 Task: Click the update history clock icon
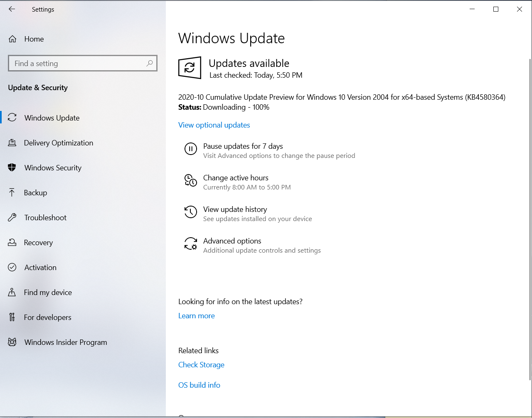[191, 212]
